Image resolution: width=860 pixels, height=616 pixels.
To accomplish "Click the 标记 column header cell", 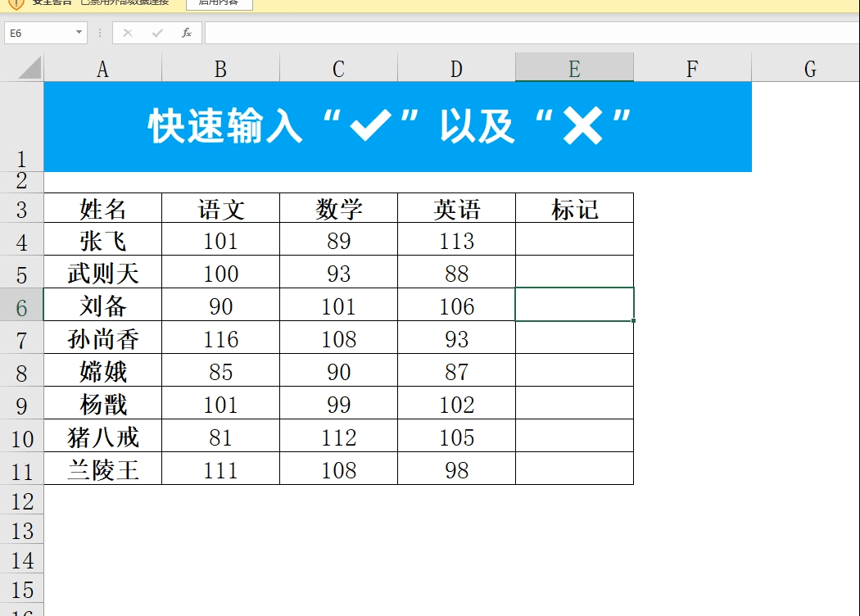I will click(x=573, y=208).
